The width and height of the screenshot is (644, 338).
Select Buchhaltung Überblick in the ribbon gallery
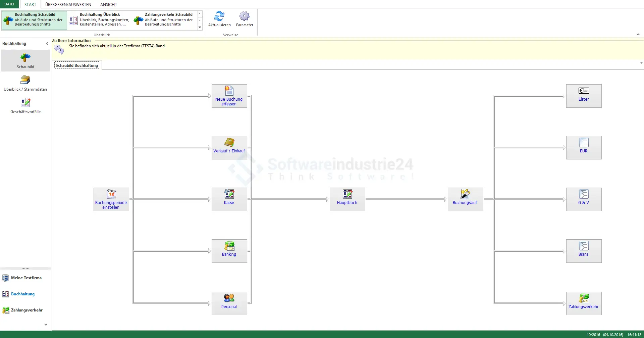pyautogui.click(x=100, y=19)
